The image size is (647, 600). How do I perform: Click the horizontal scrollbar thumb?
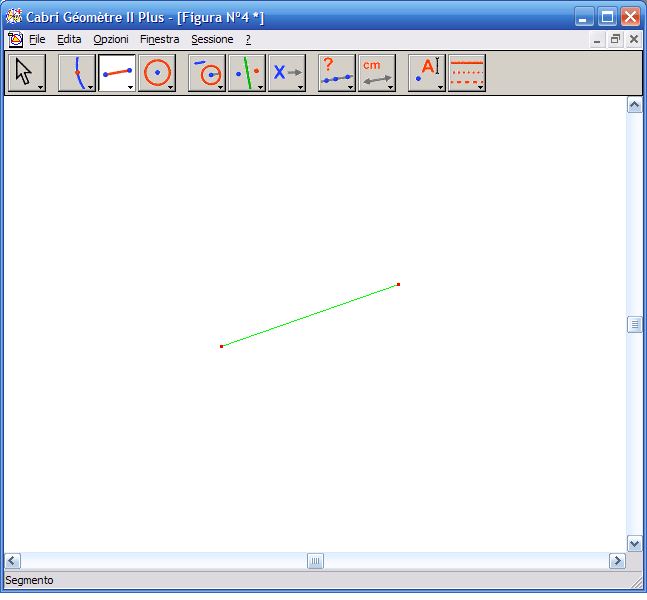(315, 561)
